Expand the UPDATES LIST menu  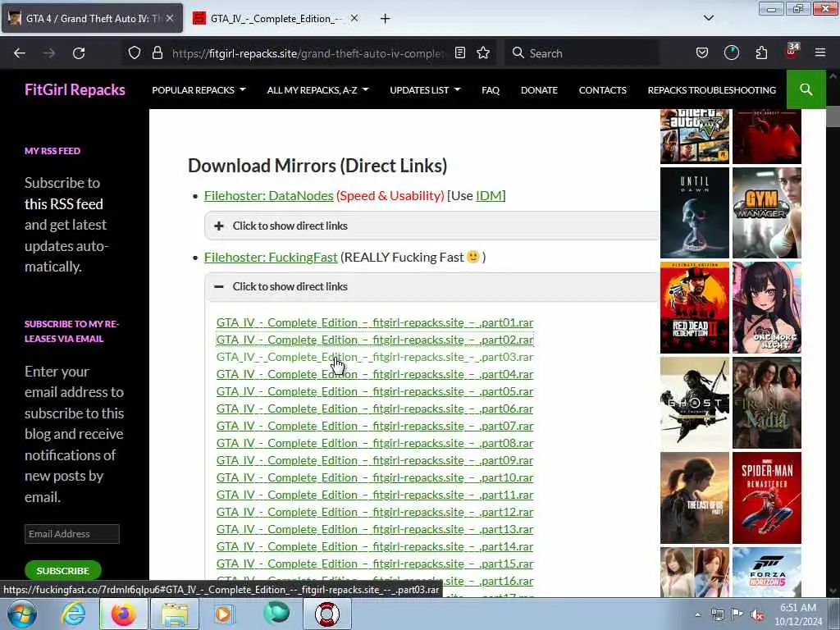(425, 90)
